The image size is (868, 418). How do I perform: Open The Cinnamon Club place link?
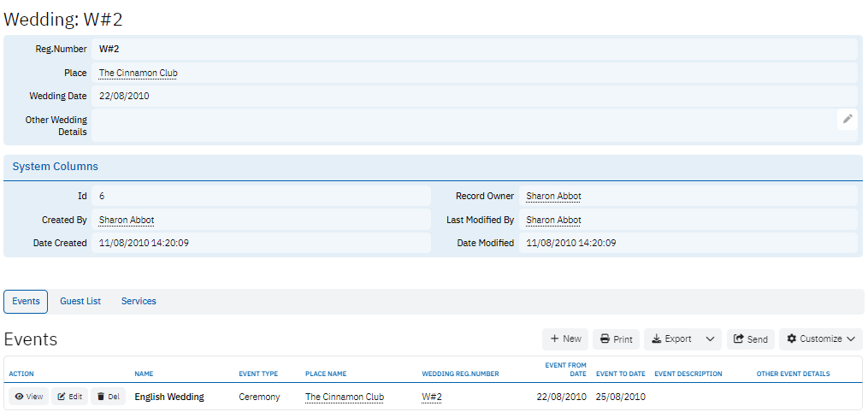coord(139,74)
